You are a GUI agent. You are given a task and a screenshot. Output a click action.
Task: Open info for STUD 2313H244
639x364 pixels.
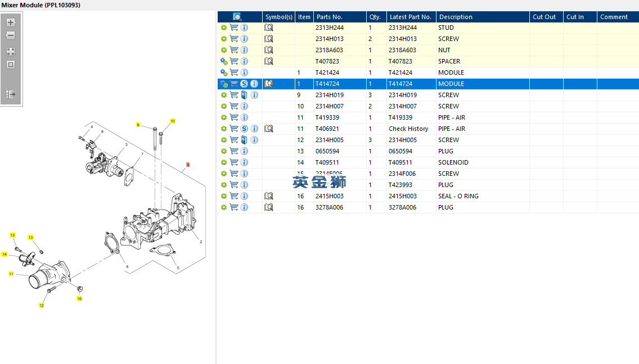point(244,28)
